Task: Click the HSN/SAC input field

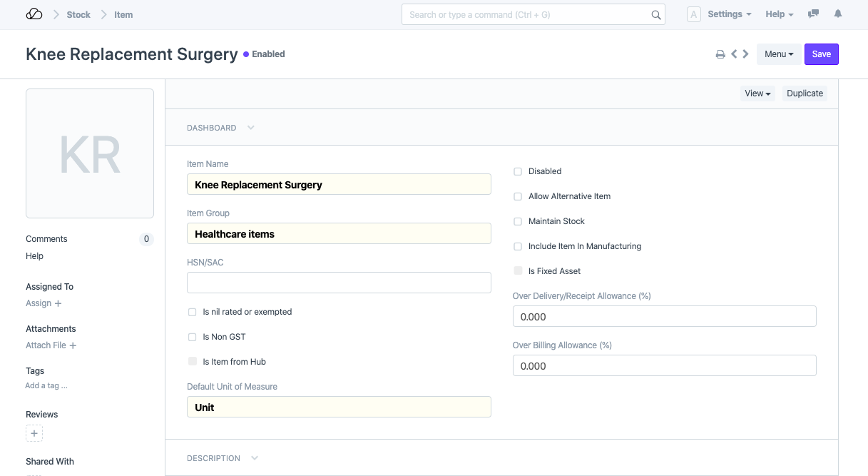Action: coord(339,283)
